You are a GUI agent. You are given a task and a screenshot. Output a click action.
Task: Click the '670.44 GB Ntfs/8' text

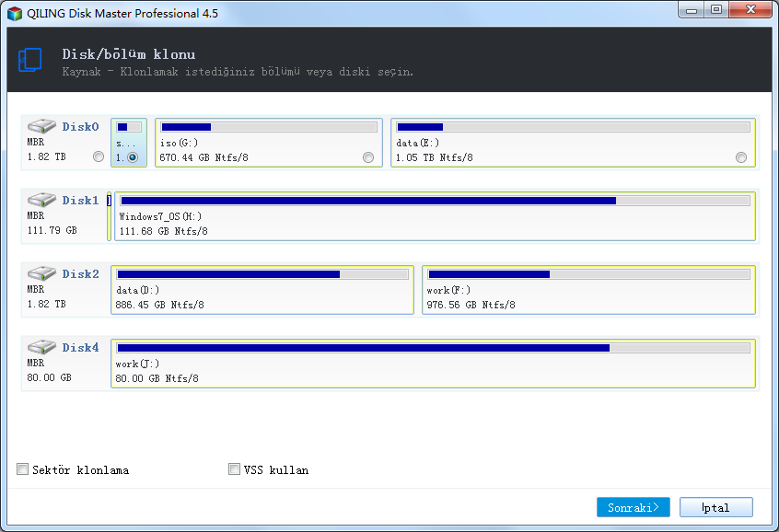click(x=203, y=158)
